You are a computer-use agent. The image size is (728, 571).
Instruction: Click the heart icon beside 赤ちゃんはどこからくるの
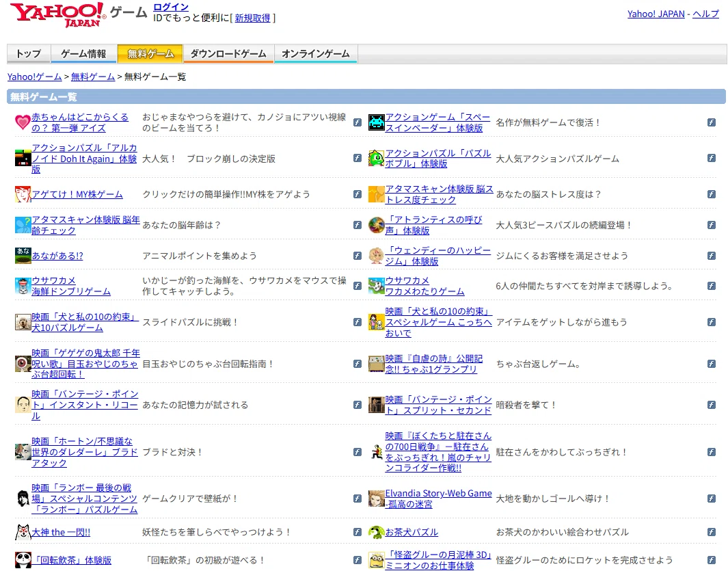click(x=23, y=122)
